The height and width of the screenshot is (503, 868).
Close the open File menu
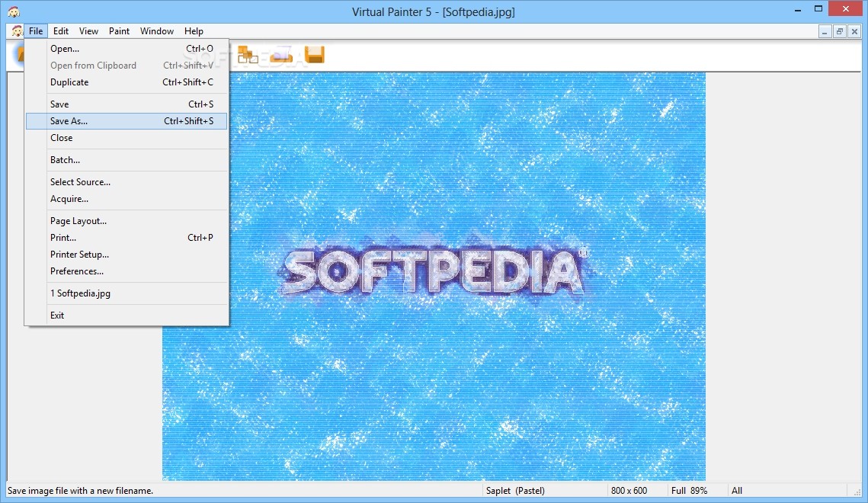[35, 31]
